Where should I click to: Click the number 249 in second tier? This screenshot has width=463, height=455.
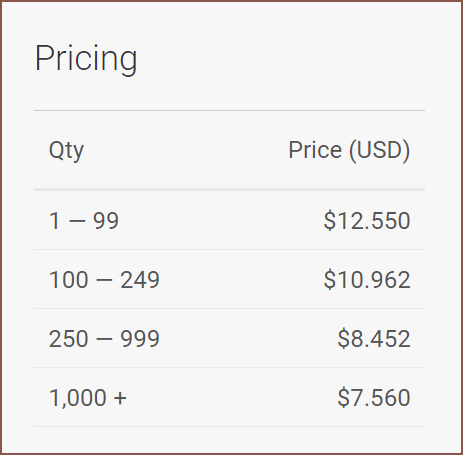click(x=140, y=280)
